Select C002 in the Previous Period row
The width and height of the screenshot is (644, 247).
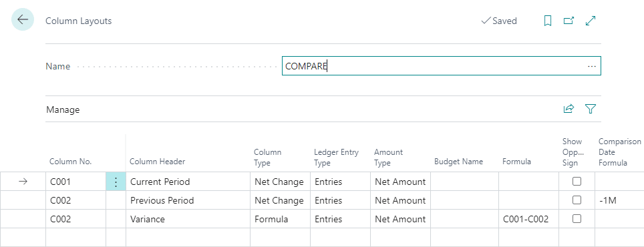76,200
